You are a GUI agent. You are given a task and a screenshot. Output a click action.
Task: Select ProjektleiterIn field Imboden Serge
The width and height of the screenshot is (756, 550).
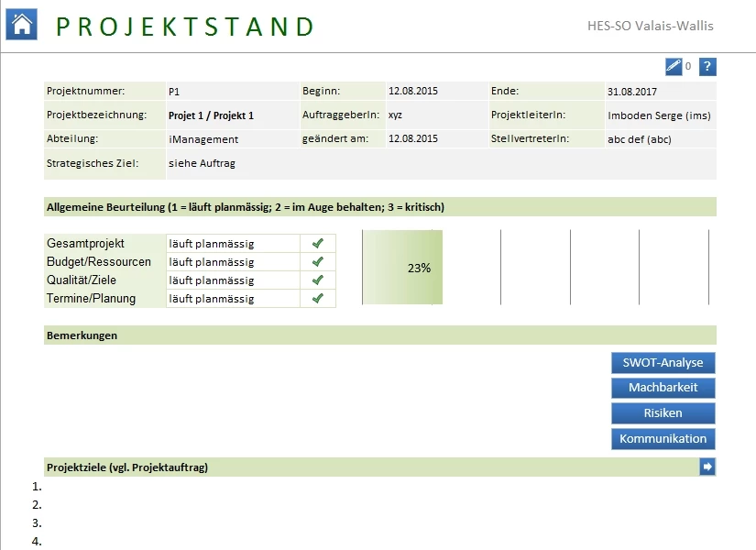tap(660, 115)
